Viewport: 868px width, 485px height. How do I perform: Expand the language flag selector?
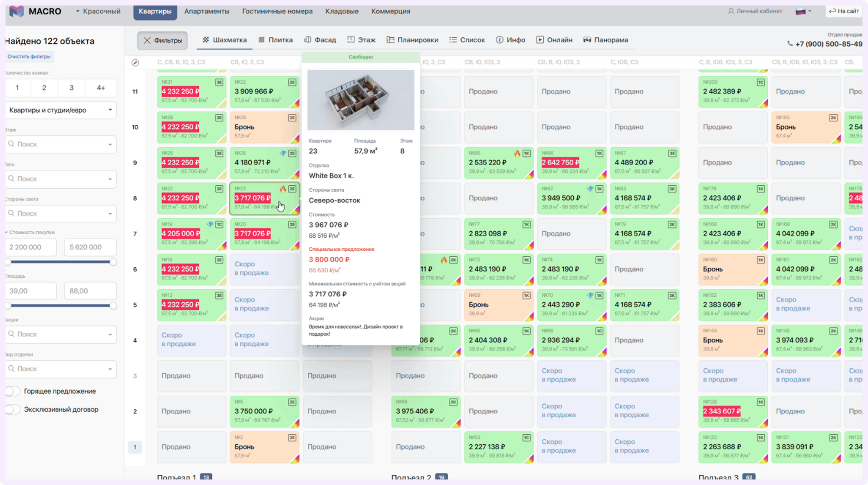coord(803,11)
